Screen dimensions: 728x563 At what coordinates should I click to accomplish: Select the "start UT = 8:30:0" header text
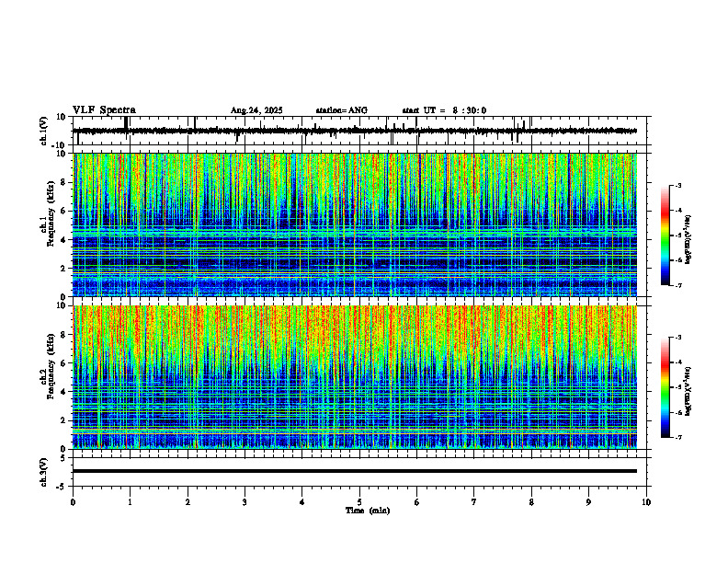(x=444, y=110)
